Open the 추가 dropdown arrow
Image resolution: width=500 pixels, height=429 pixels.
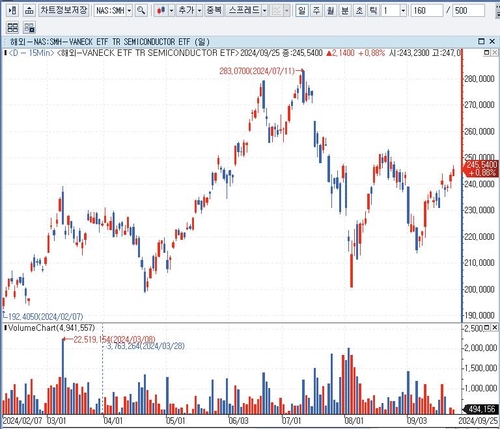pos(199,11)
